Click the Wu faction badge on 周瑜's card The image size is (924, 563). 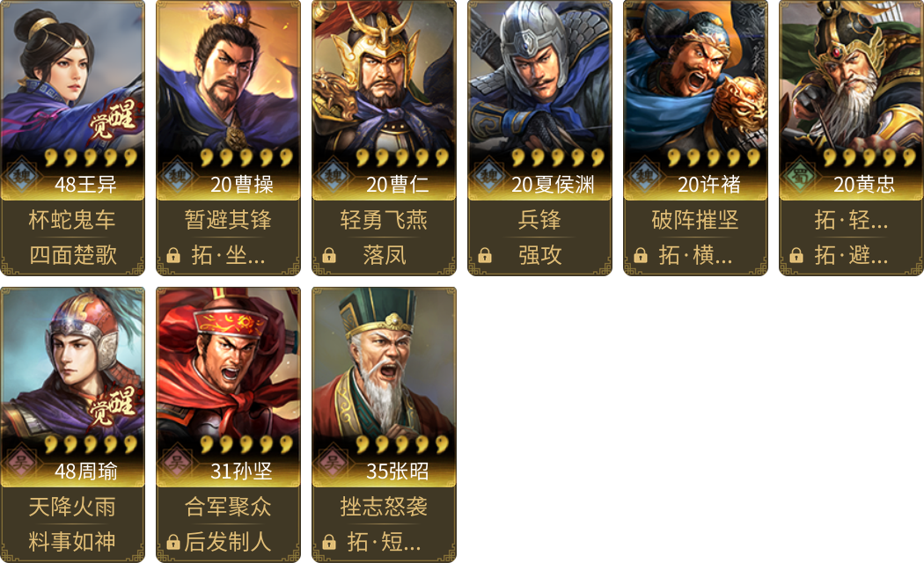click(22, 461)
